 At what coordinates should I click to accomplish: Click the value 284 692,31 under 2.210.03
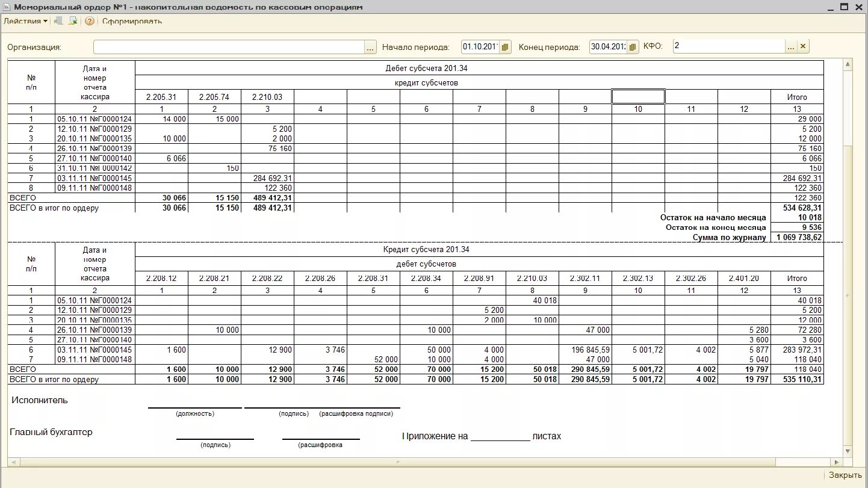pyautogui.click(x=273, y=178)
